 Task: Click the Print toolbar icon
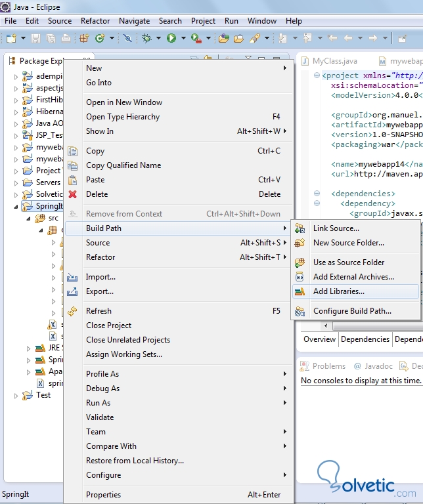pyautogui.click(x=66, y=39)
